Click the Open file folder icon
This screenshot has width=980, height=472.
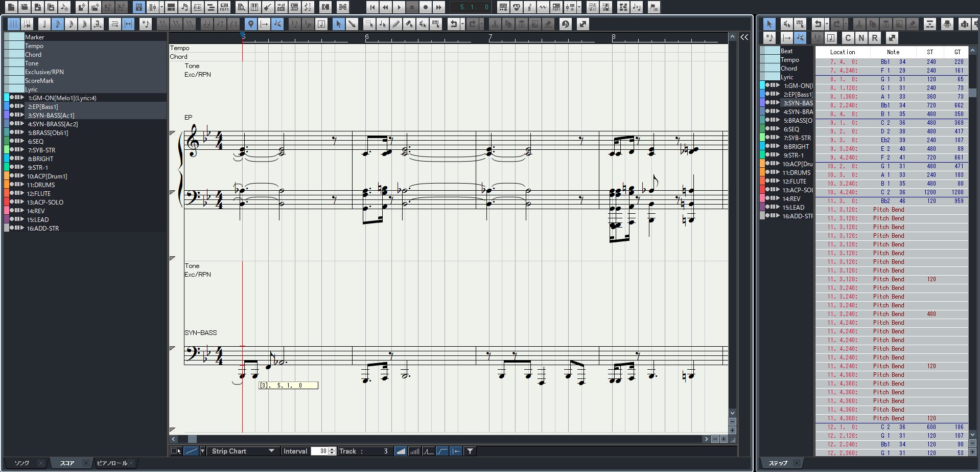25,7
